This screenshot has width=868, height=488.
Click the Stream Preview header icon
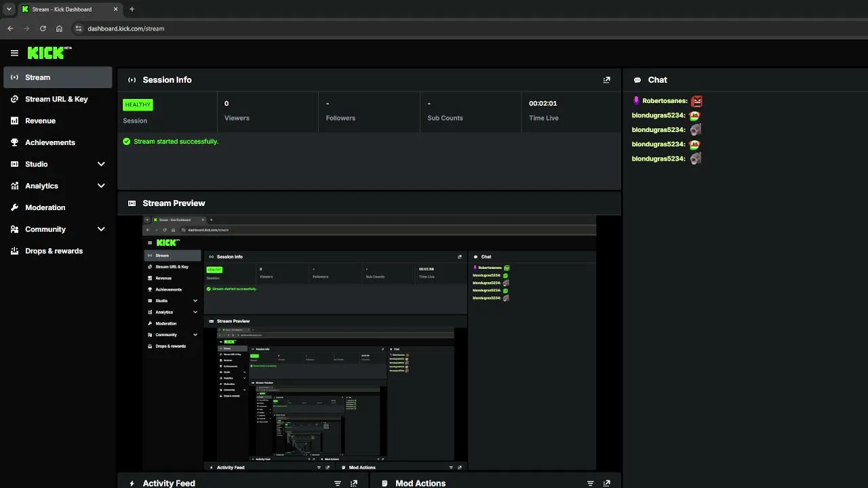[x=132, y=203]
